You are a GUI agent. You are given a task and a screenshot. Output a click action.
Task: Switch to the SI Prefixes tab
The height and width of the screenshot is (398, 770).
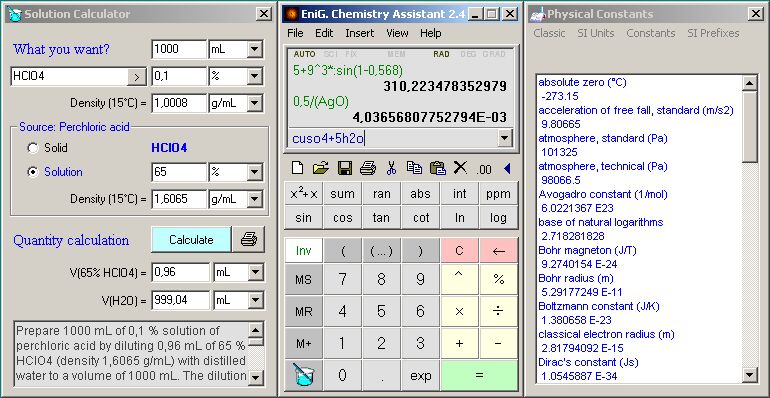coord(713,33)
